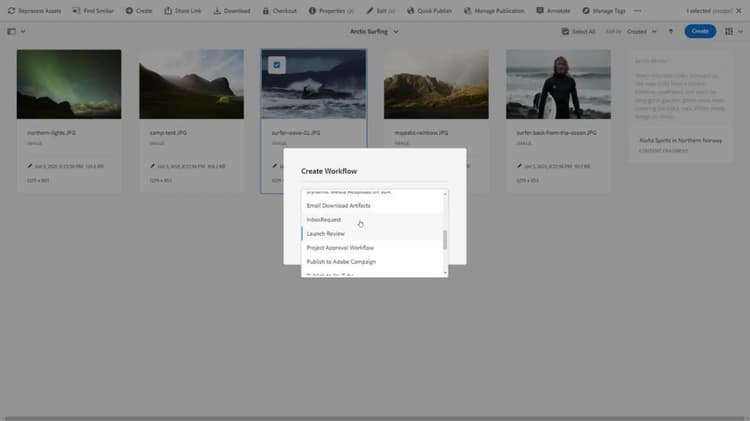Click Quick Publish in the toolbar
Screen dimensions: 750x421
click(430, 11)
